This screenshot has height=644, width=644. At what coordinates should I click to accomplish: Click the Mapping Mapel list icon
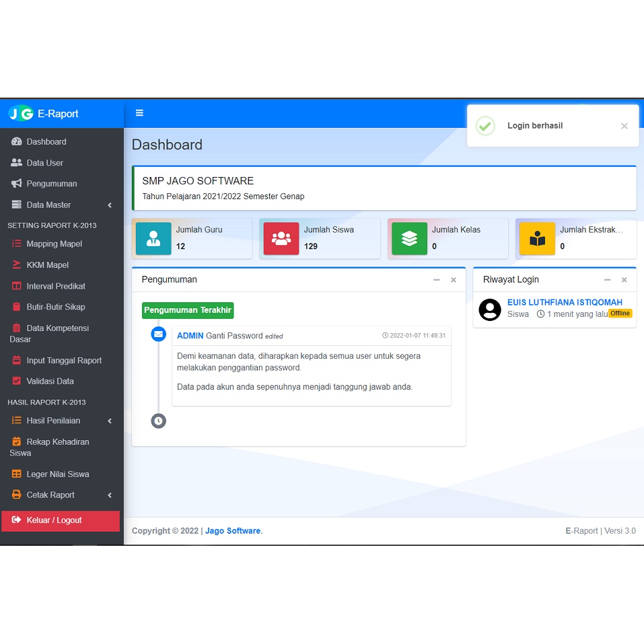16,244
